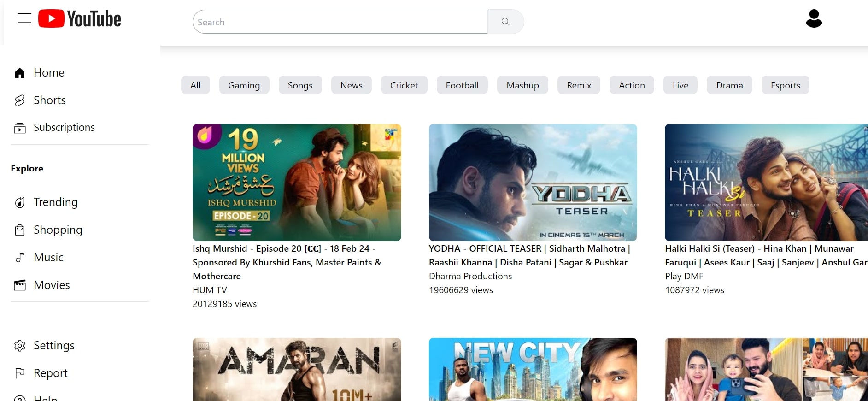Select the Football filter chip
Screen dimensions: 868x401
point(462,85)
